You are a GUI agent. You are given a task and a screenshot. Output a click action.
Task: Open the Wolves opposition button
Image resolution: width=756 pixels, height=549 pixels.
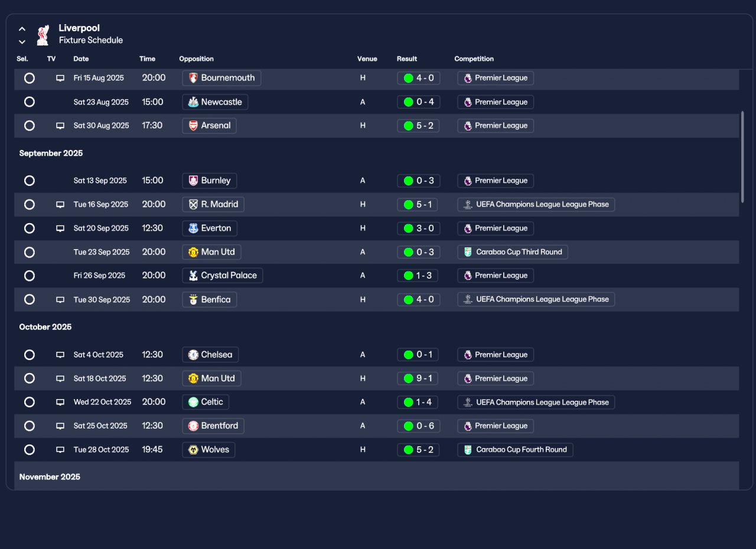208,450
